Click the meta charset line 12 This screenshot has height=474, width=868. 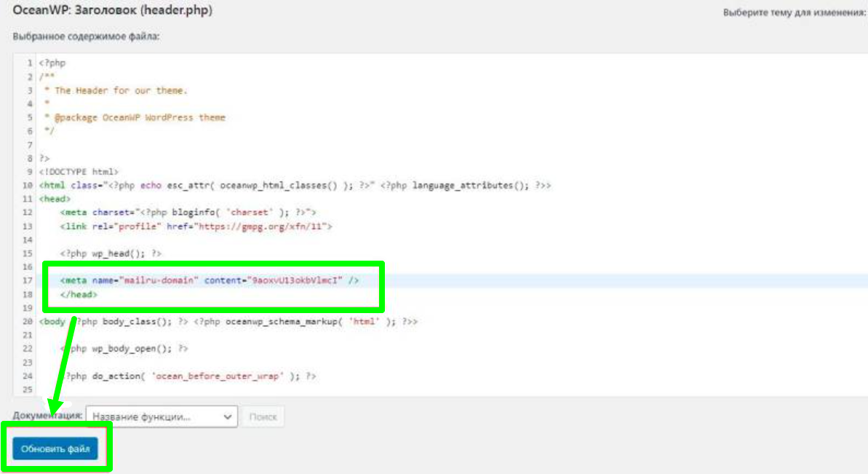188,212
